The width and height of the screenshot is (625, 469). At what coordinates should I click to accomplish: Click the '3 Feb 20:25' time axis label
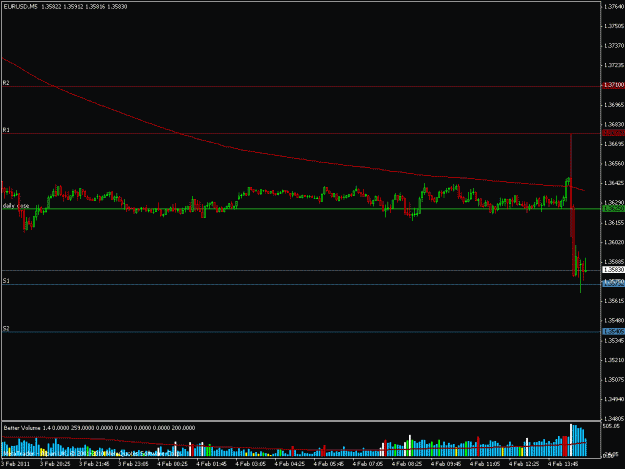tap(55, 464)
